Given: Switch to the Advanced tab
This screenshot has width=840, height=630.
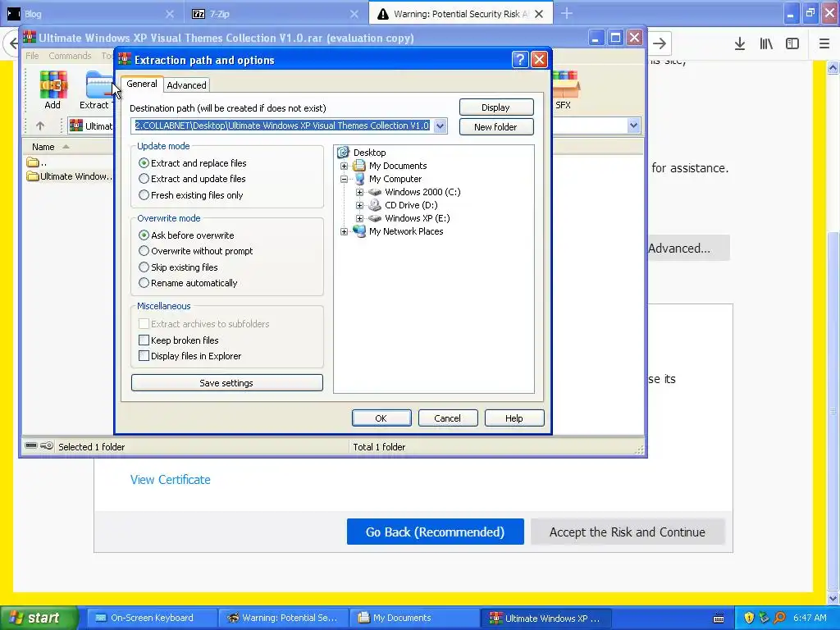Looking at the screenshot, I should click(x=186, y=85).
